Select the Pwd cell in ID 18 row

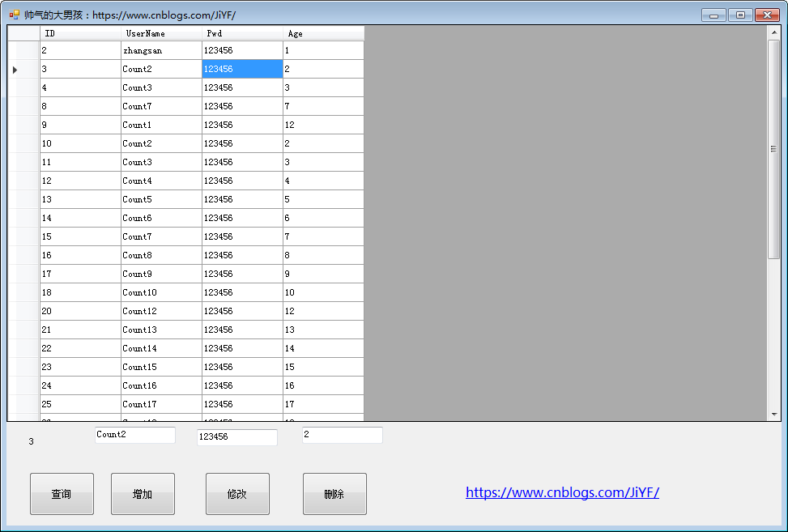click(242, 292)
